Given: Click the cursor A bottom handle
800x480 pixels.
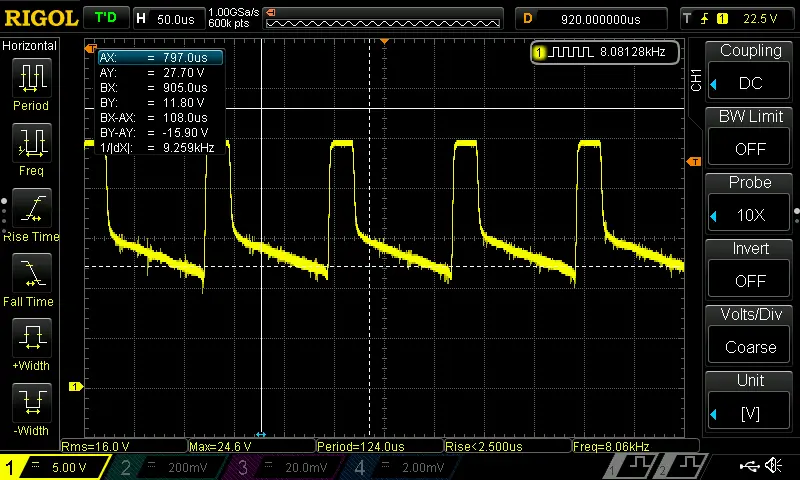Looking at the screenshot, I should [261, 434].
